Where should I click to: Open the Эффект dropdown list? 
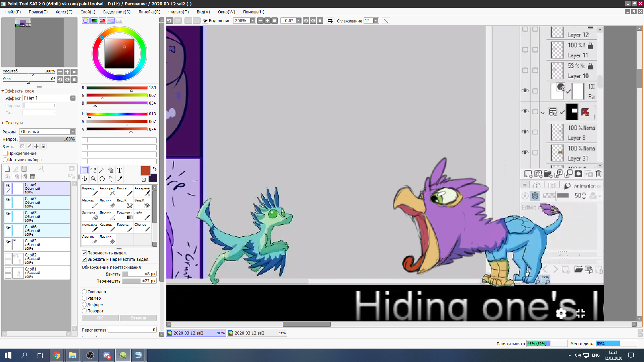pyautogui.click(x=73, y=98)
